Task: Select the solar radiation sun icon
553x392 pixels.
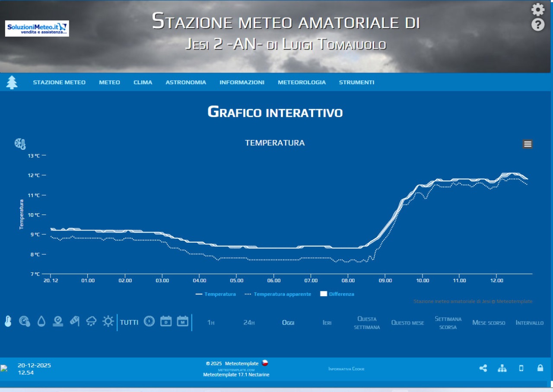Action: [x=108, y=321]
